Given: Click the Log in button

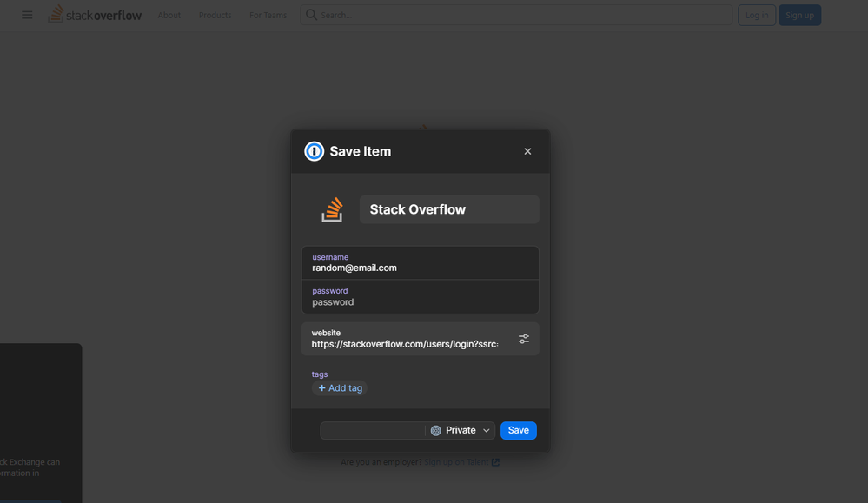Looking at the screenshot, I should pos(756,15).
